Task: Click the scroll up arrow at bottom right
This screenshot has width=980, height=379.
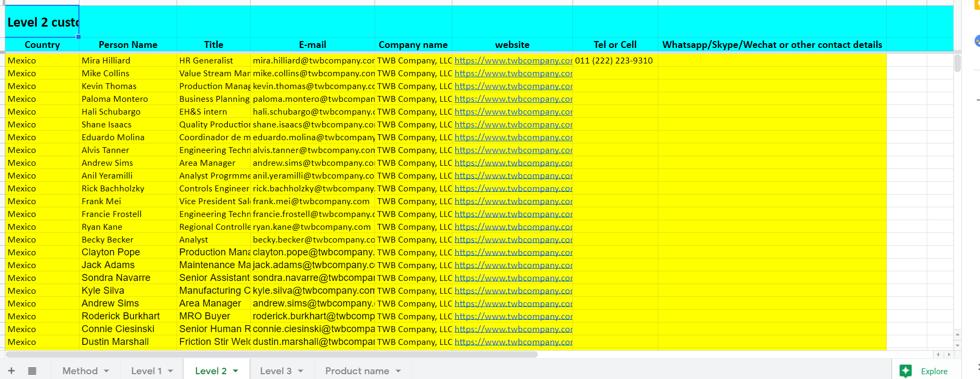Action: [x=958, y=335]
